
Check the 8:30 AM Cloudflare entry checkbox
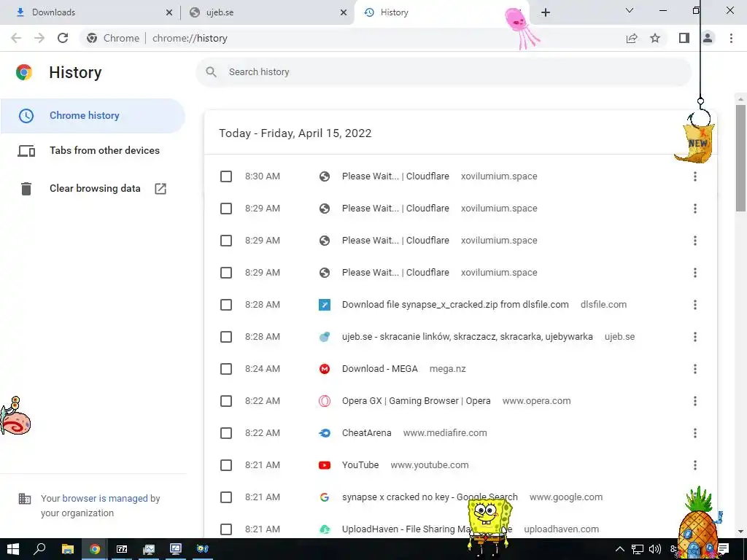(x=226, y=176)
